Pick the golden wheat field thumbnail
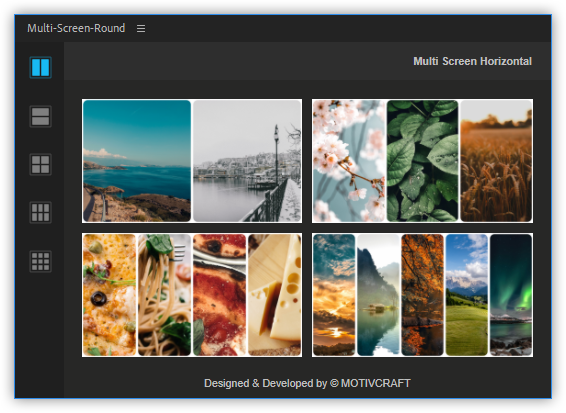The image size is (566, 413). (496, 161)
